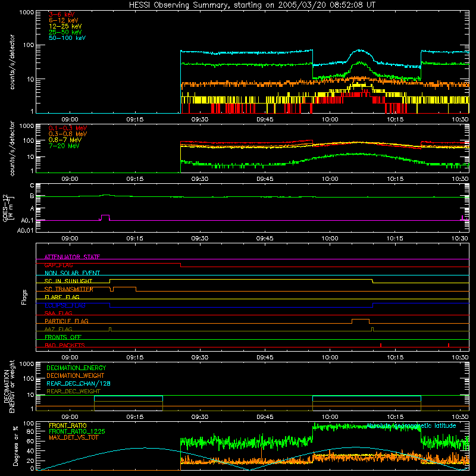This screenshot has height=476, width=476.
Task: Select the FRONT_RATIO_1225 legend label
Action: point(77,431)
